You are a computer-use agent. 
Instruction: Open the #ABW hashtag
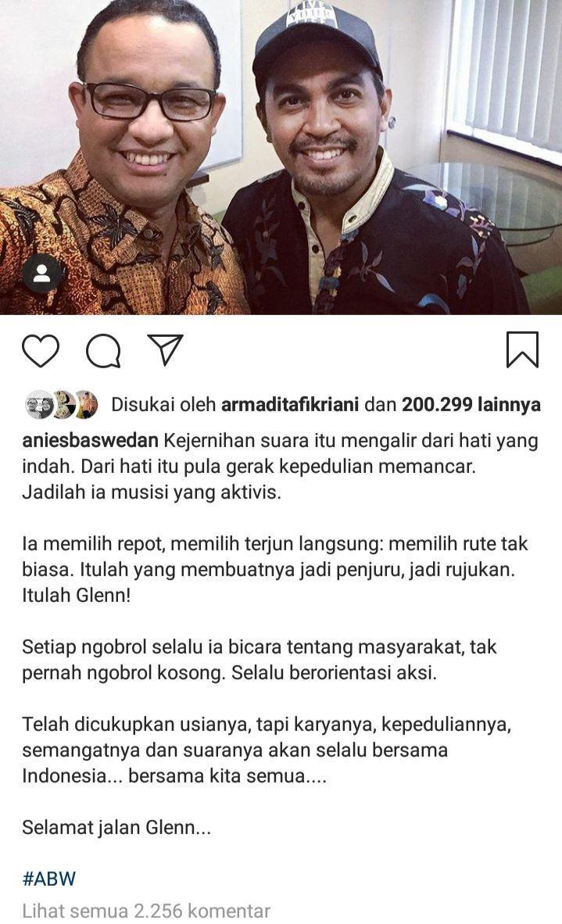49,879
